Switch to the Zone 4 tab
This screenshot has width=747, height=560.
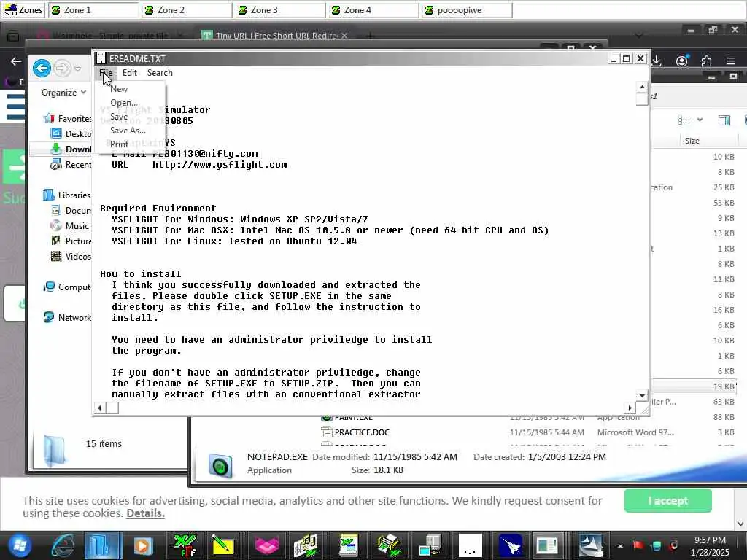point(373,10)
